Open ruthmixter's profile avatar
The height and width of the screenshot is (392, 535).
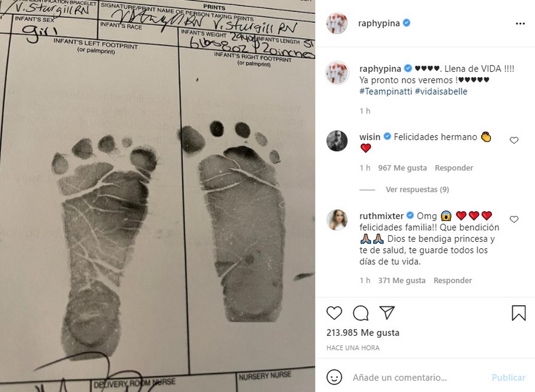337,220
